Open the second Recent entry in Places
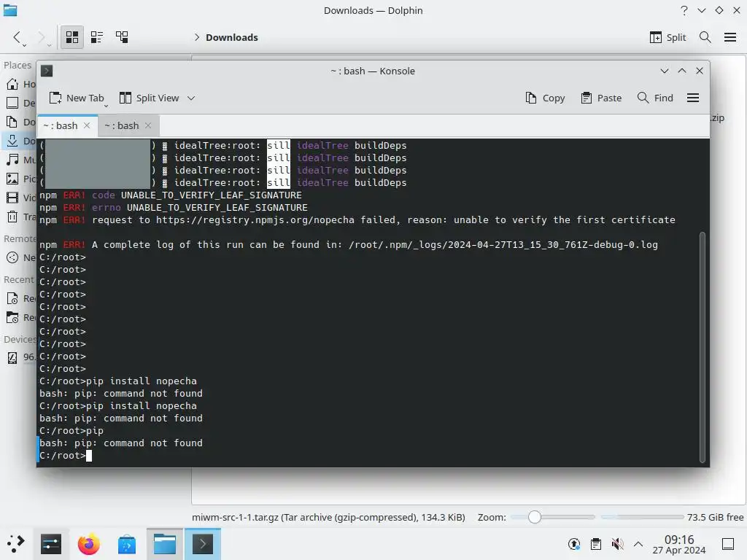747x560 pixels. [x=21, y=318]
